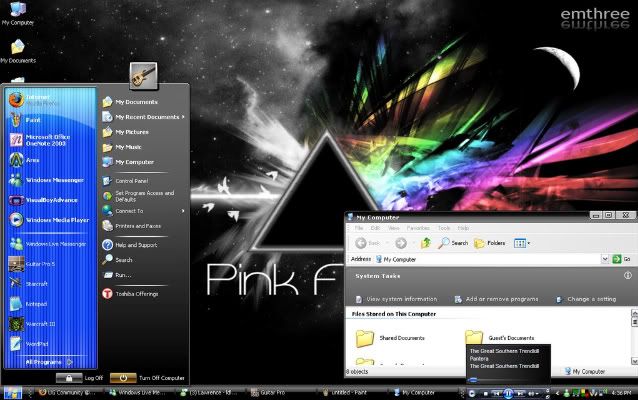Expand My Recent Documents submenu

click(143, 117)
